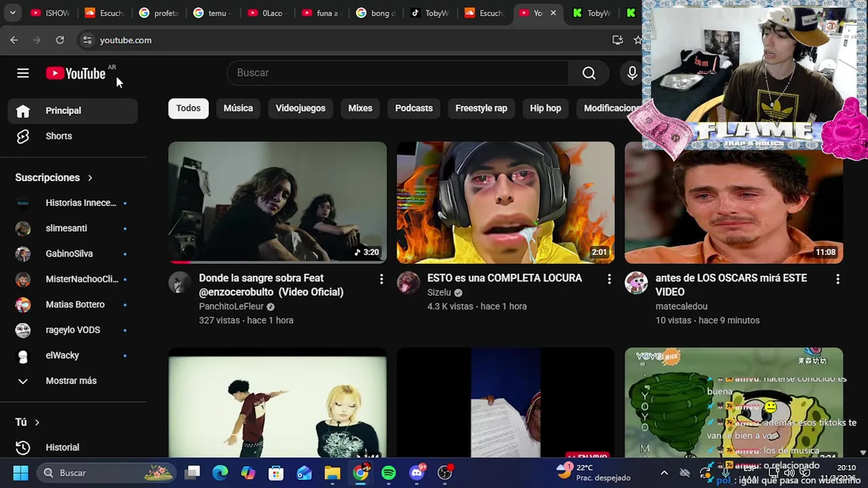Open rageylo VODS subscription channel
The height and width of the screenshot is (488, 868).
73,330
